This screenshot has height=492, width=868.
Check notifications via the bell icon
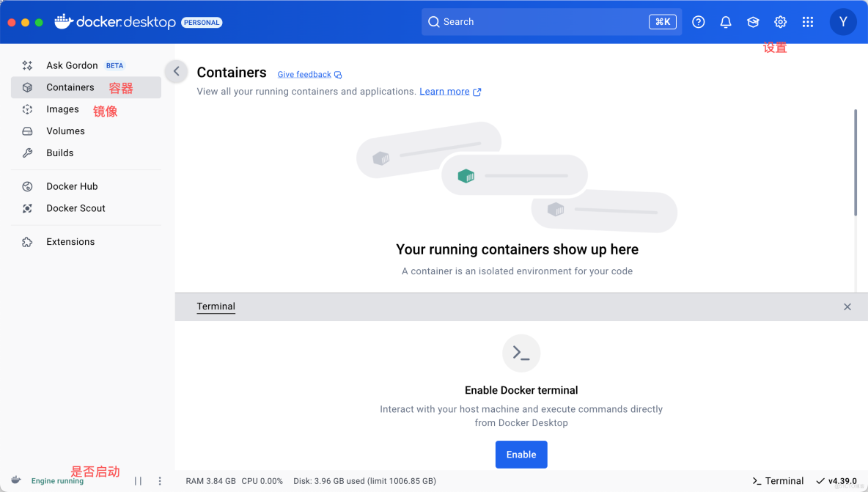[x=726, y=22]
